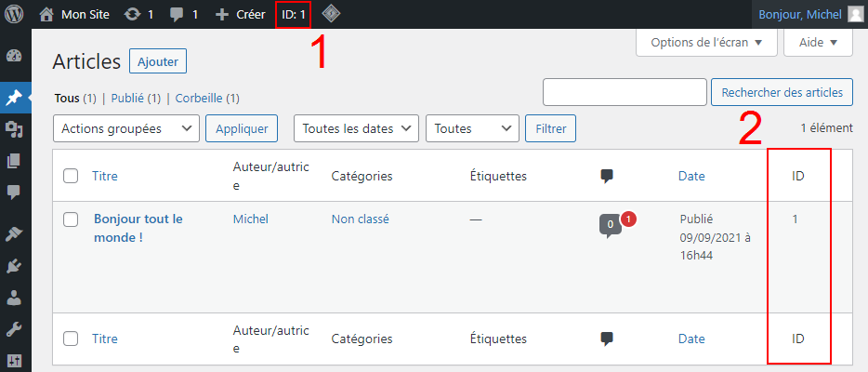Expand the Actions groupées dropdown
The width and height of the screenshot is (868, 372).
(x=127, y=128)
